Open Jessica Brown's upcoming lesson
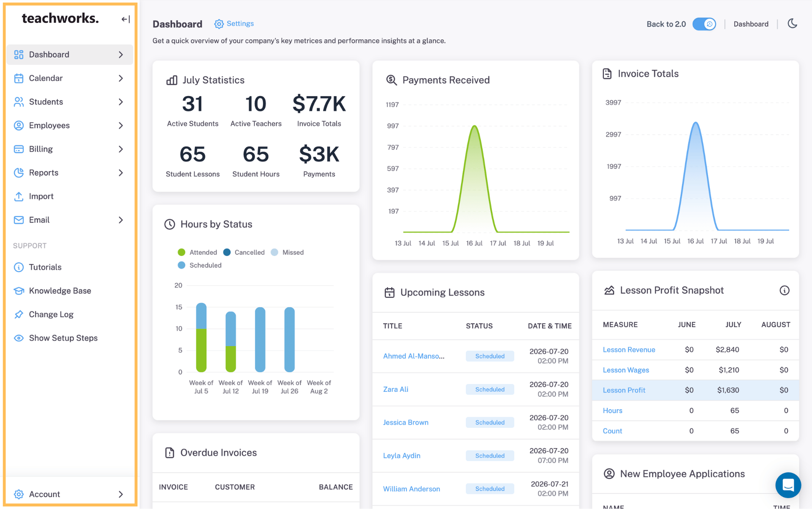Viewport: 812px width, 509px height. pos(406,422)
